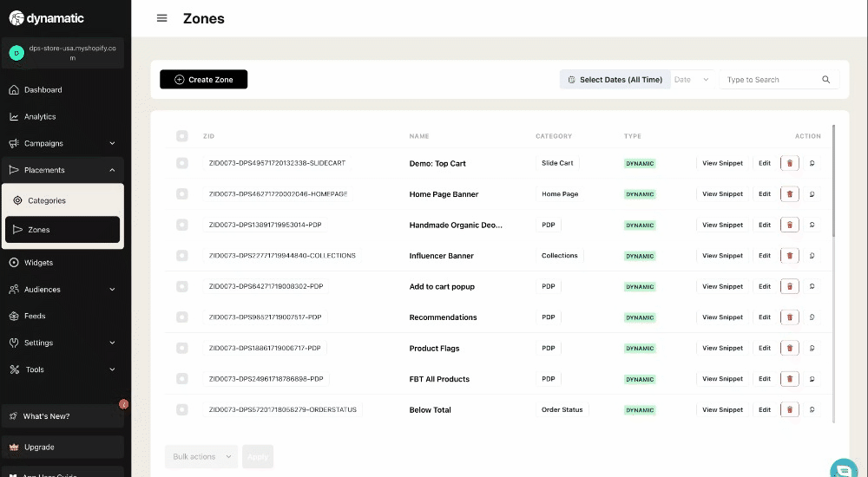Screen dimensions: 868x477
Task: Click the Type to Search field
Action: coord(771,80)
